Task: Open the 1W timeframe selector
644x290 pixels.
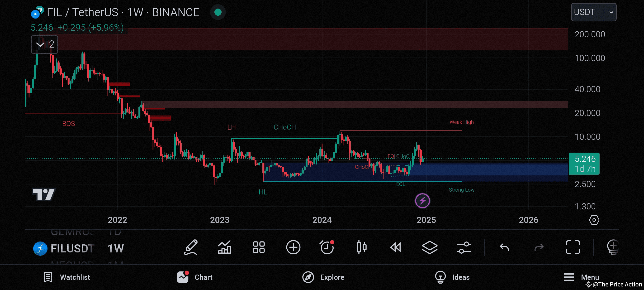Action: coord(115,248)
